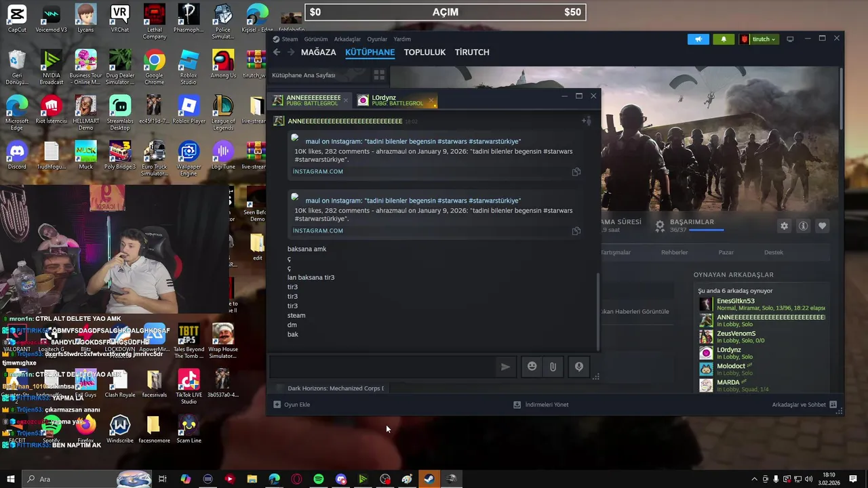Send chat message with arrow button
Screen dimensions: 868x488
point(505,367)
